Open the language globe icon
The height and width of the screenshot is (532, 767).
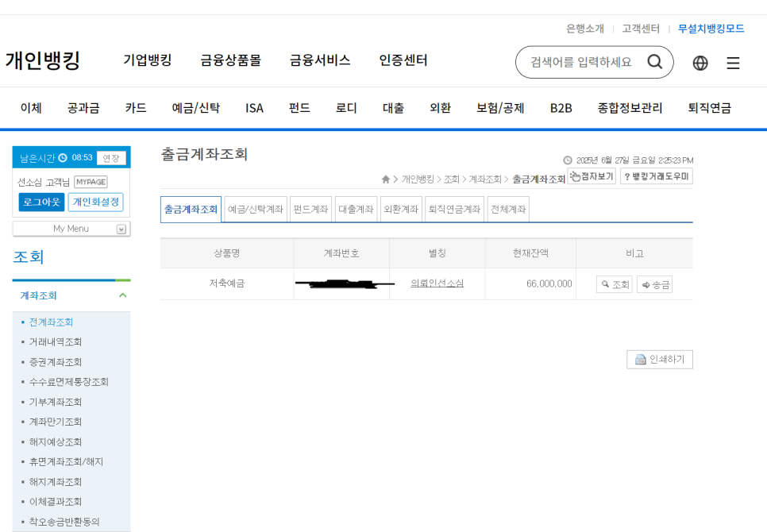tap(700, 63)
